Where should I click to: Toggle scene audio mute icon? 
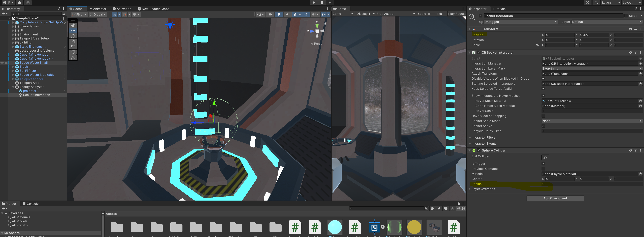click(x=287, y=14)
